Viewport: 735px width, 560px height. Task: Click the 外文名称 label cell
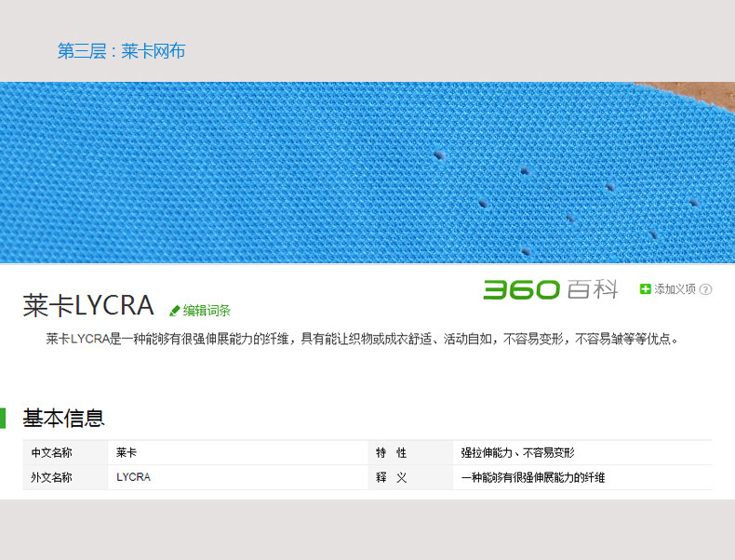coord(65,477)
